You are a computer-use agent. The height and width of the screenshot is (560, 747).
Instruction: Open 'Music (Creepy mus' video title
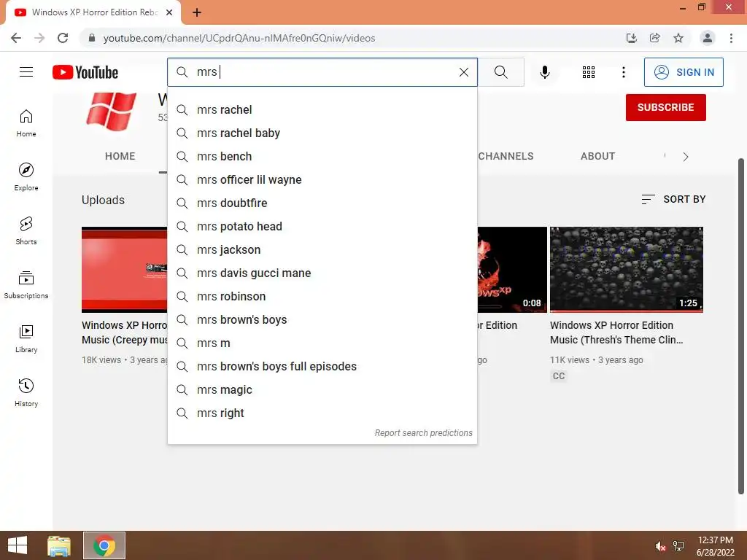point(124,332)
